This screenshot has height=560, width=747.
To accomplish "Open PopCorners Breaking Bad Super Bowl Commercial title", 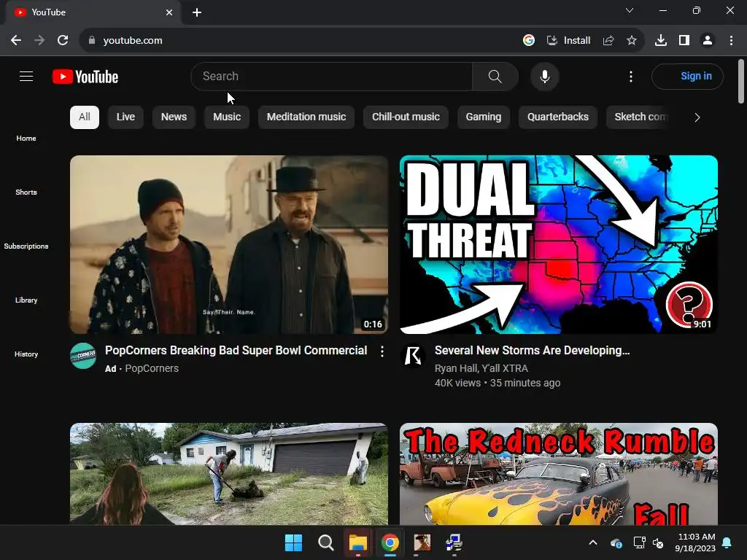I will (x=236, y=351).
